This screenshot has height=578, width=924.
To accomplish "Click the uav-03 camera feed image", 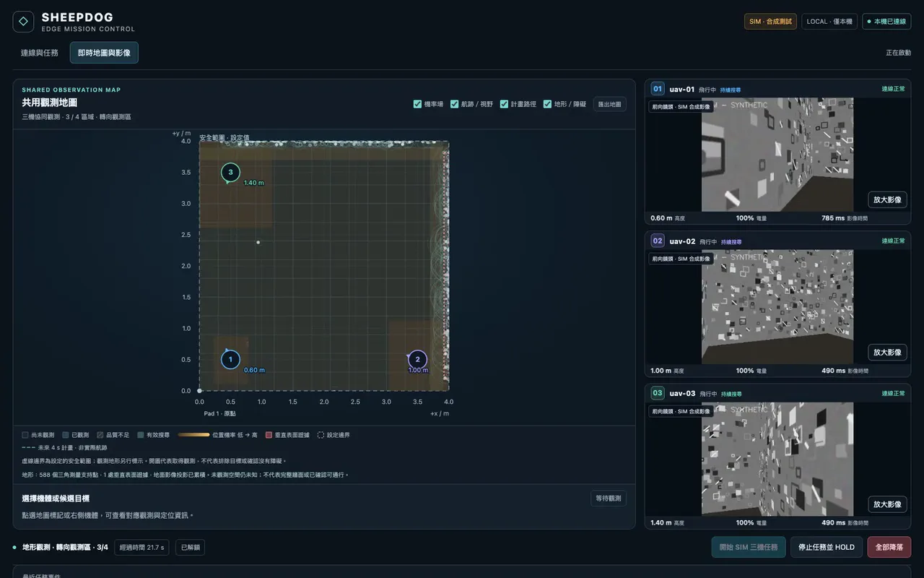I will [x=777, y=459].
